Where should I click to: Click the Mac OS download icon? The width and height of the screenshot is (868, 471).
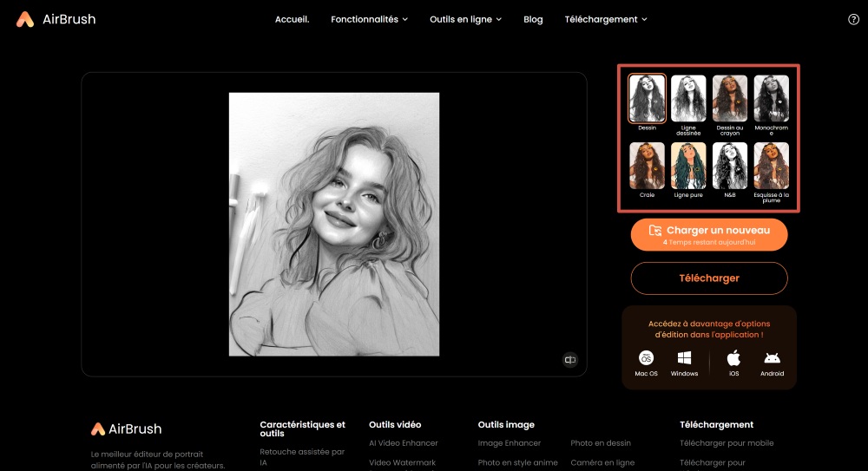[647, 358]
